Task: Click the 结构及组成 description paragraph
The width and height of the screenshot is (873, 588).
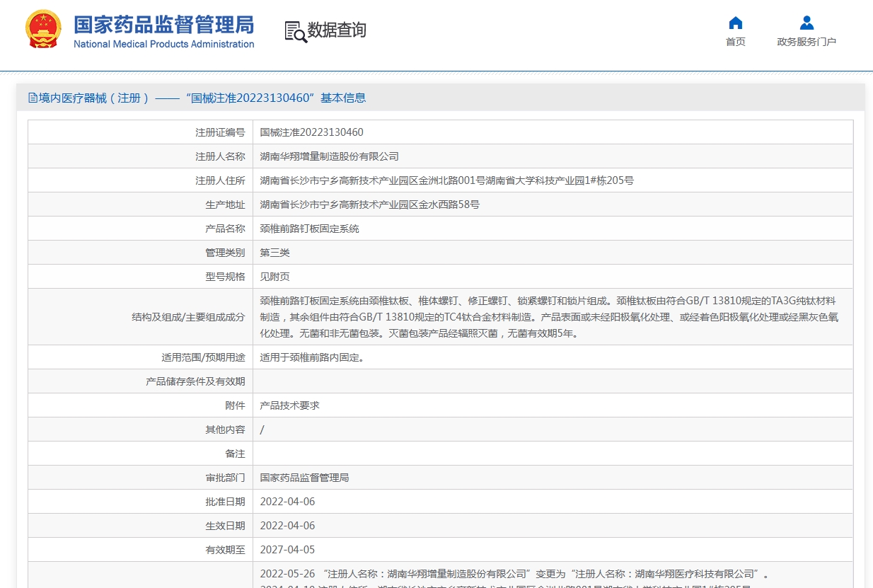Action: tap(549, 317)
